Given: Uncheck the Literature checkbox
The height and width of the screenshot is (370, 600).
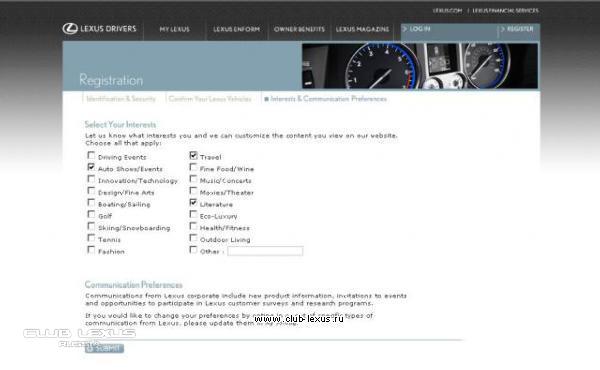Looking at the screenshot, I should (x=193, y=203).
